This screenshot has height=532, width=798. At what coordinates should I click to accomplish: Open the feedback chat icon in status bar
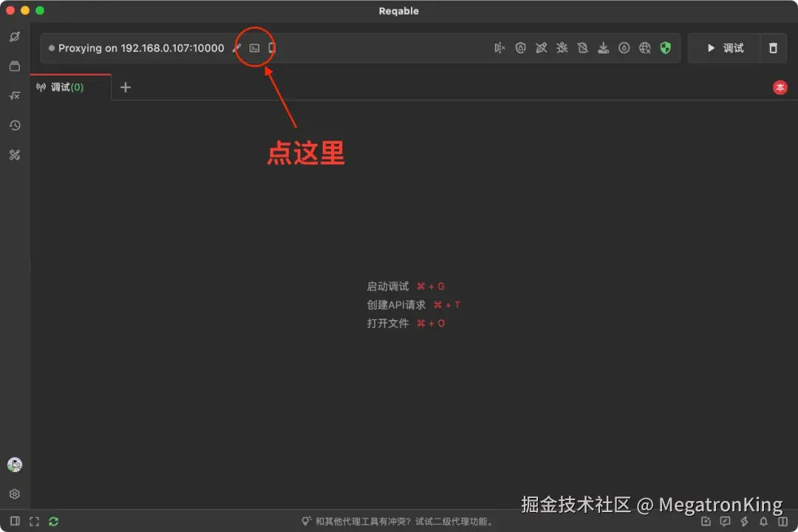click(x=725, y=522)
